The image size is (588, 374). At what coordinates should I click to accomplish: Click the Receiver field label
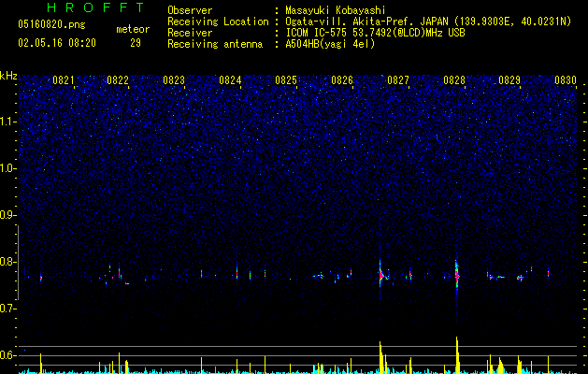click(x=190, y=33)
